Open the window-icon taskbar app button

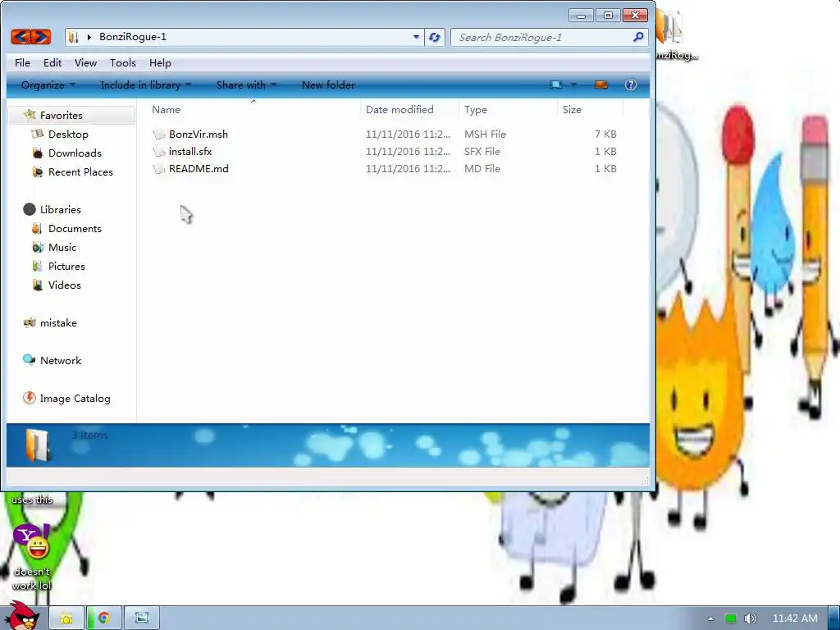pyautogui.click(x=141, y=619)
